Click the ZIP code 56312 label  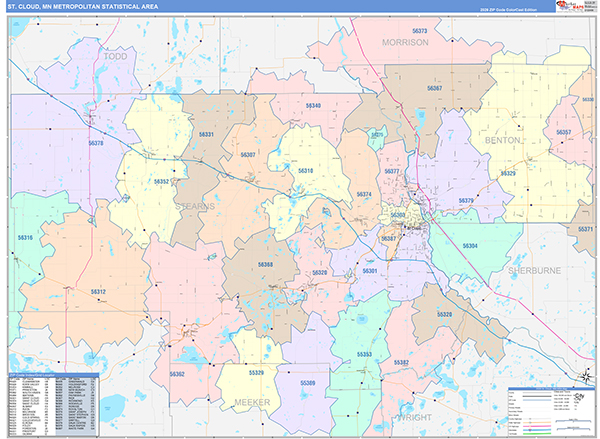pos(98,291)
